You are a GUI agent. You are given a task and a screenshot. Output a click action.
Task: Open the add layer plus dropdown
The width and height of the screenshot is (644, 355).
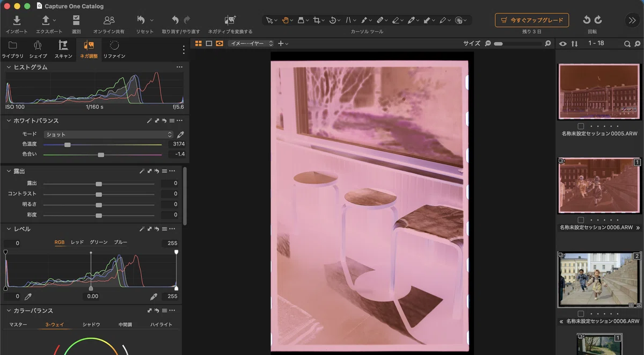(283, 44)
